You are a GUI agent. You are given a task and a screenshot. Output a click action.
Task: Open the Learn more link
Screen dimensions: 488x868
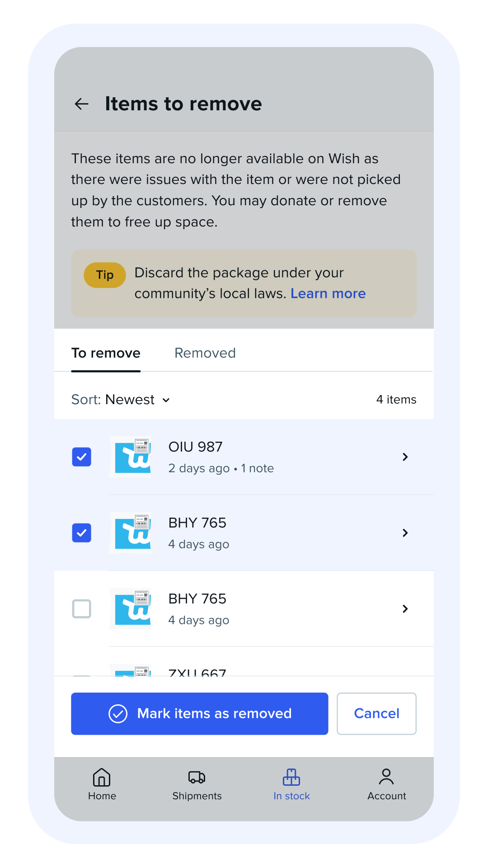pyautogui.click(x=328, y=294)
